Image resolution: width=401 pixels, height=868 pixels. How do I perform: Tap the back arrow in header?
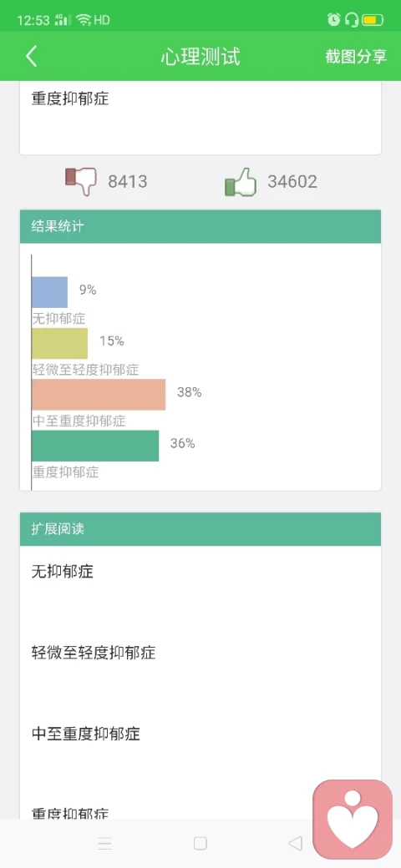pos(32,57)
